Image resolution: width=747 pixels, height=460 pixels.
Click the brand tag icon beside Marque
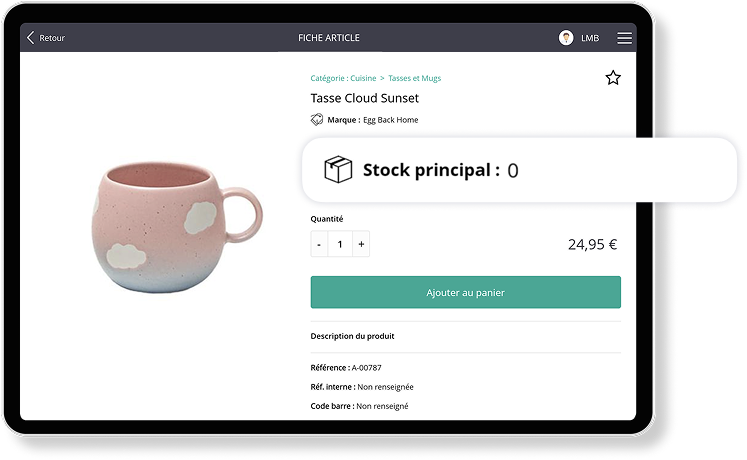[x=317, y=120]
